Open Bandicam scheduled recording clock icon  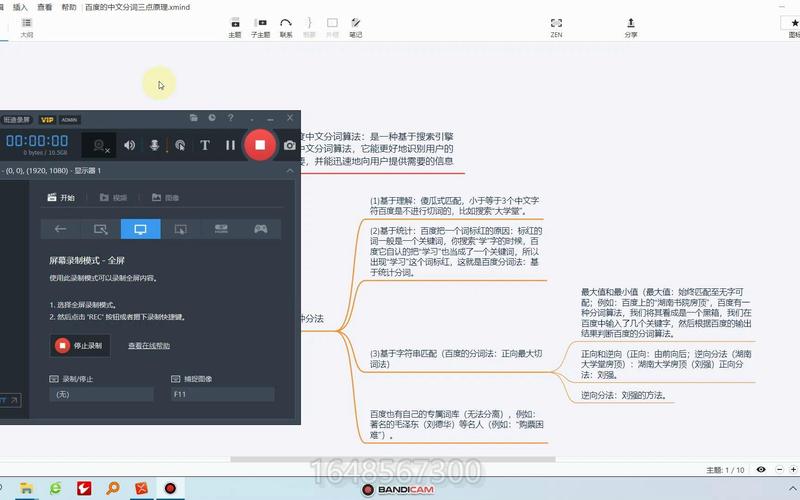[x=212, y=118]
